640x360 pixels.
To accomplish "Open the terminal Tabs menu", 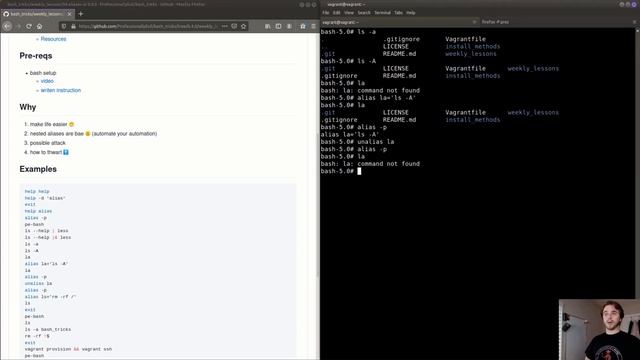I will tap(398, 13).
